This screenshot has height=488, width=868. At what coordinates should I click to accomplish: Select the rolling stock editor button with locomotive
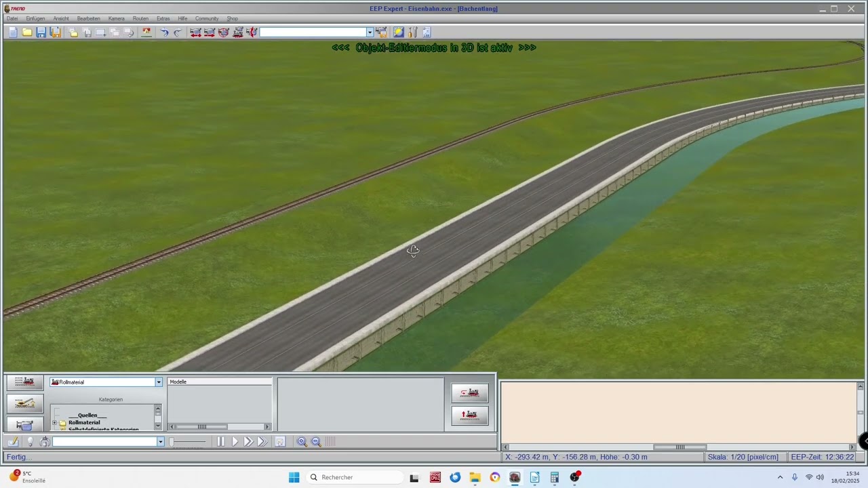25,382
